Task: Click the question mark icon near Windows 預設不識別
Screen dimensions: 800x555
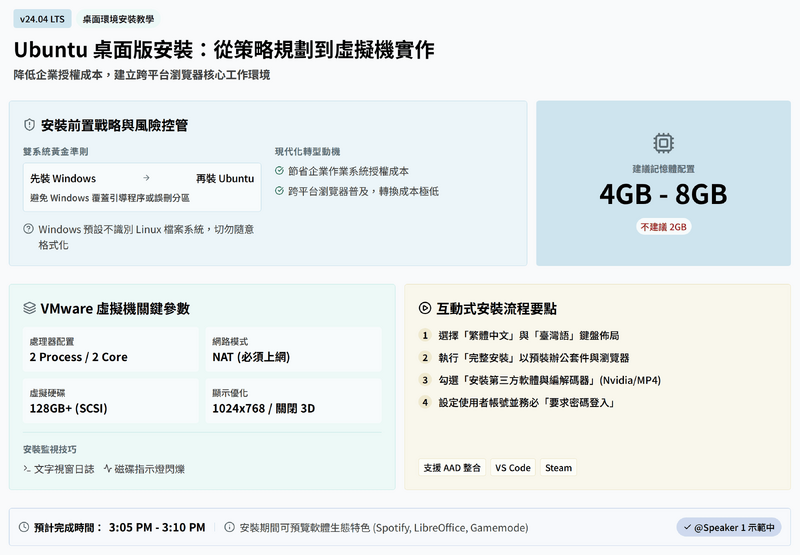Action: click(28, 229)
